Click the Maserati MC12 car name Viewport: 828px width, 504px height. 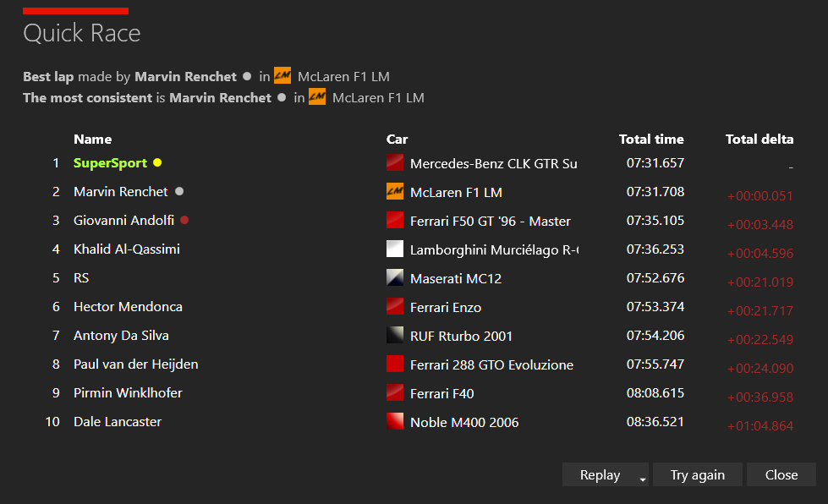(x=456, y=279)
